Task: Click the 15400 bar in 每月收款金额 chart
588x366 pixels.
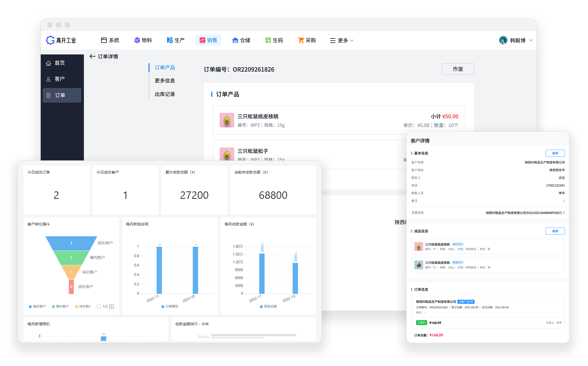Action: tap(262, 274)
